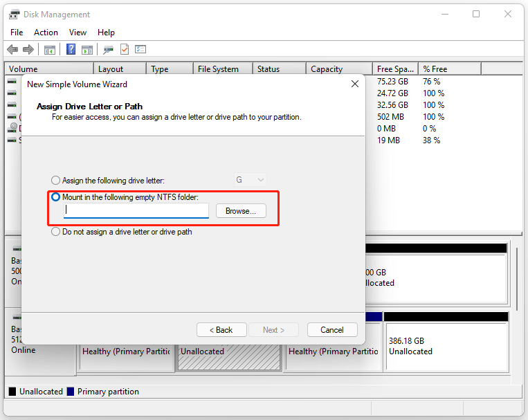Open the Action menu

point(46,33)
